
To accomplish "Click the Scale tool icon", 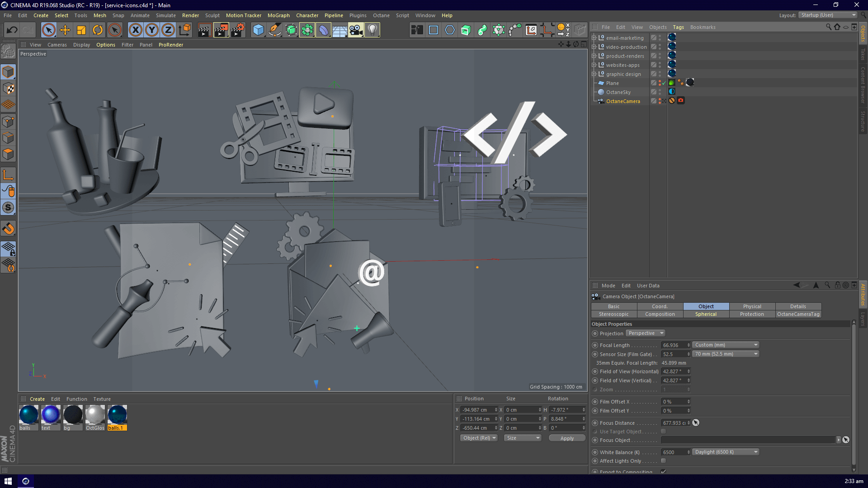I will (x=81, y=30).
